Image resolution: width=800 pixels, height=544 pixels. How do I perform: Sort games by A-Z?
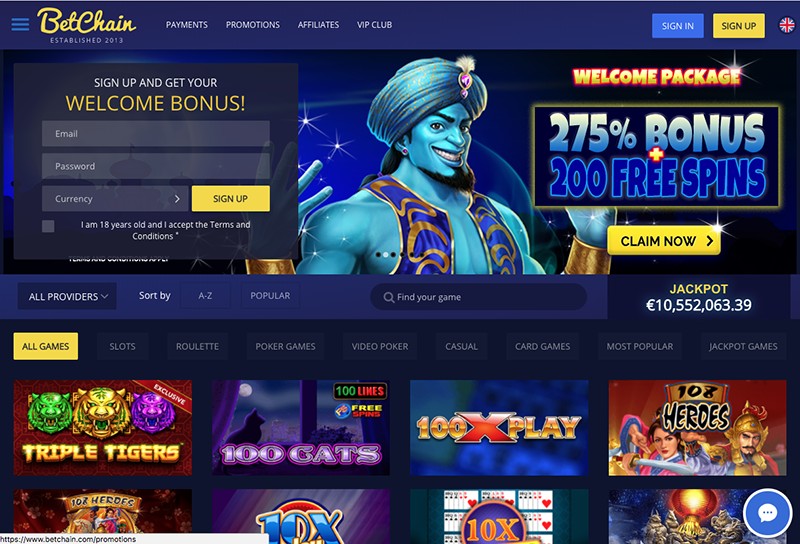click(205, 296)
